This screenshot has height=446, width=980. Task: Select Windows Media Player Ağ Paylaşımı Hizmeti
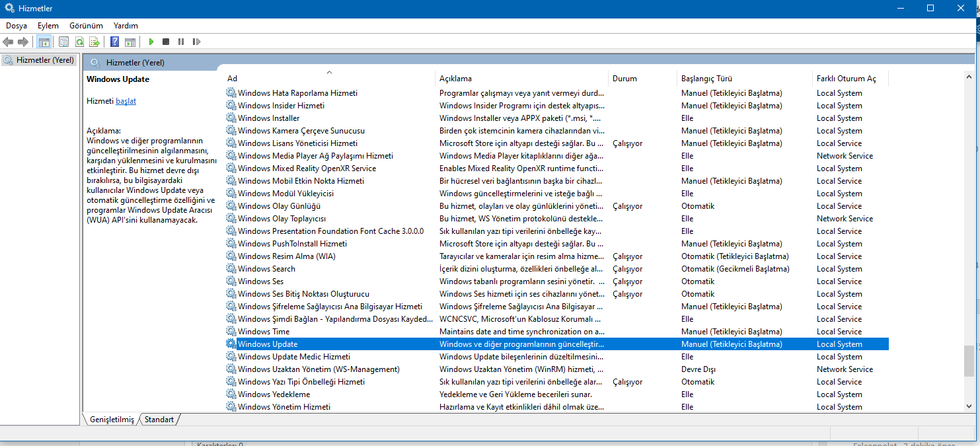click(556, 156)
